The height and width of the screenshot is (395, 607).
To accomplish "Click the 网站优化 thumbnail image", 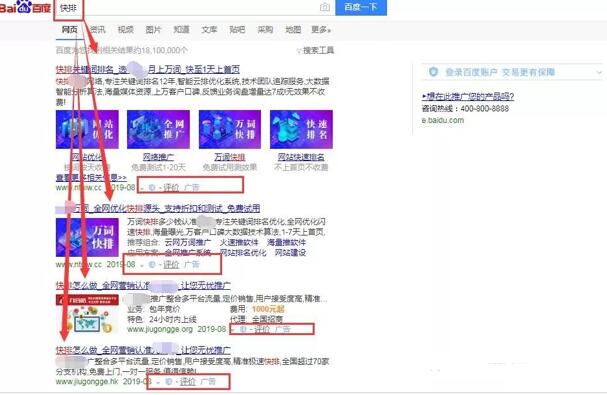I will 87,129.
